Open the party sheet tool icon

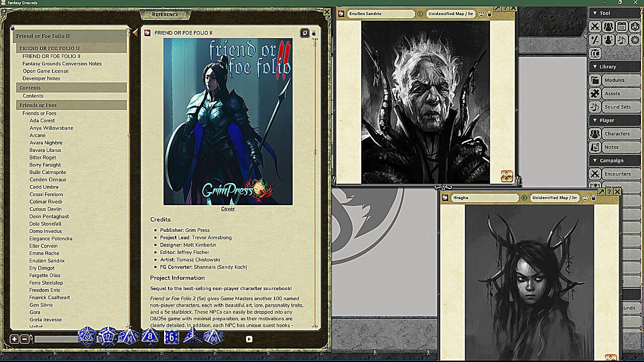608,27
